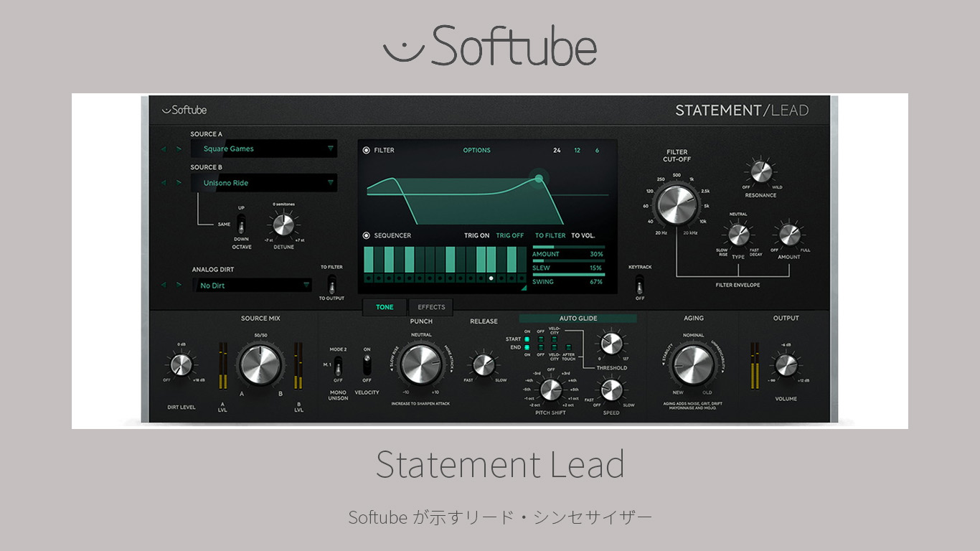Open the filter Options
Screen dimensions: 980x551
point(476,151)
